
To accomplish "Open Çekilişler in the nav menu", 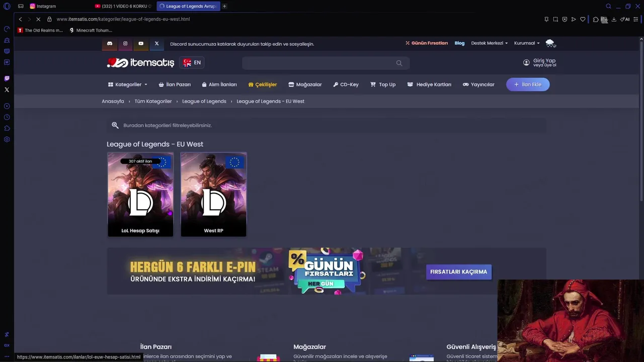I will tap(262, 84).
